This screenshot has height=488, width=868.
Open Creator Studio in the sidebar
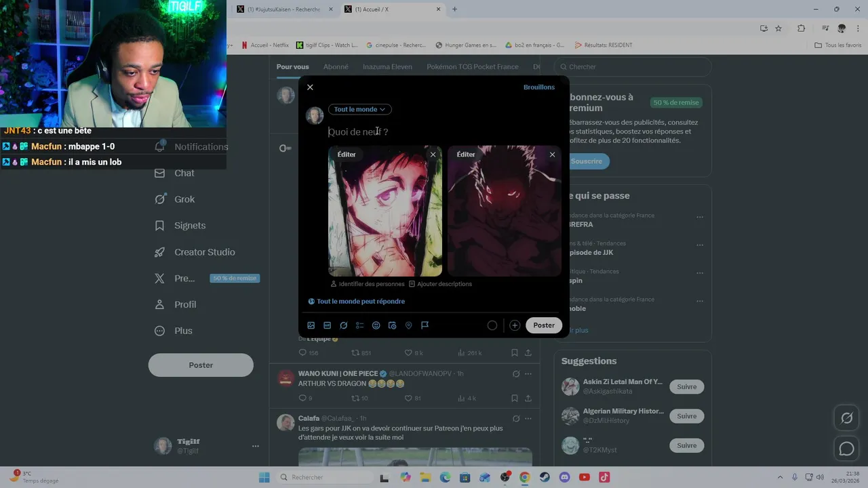[x=195, y=252]
